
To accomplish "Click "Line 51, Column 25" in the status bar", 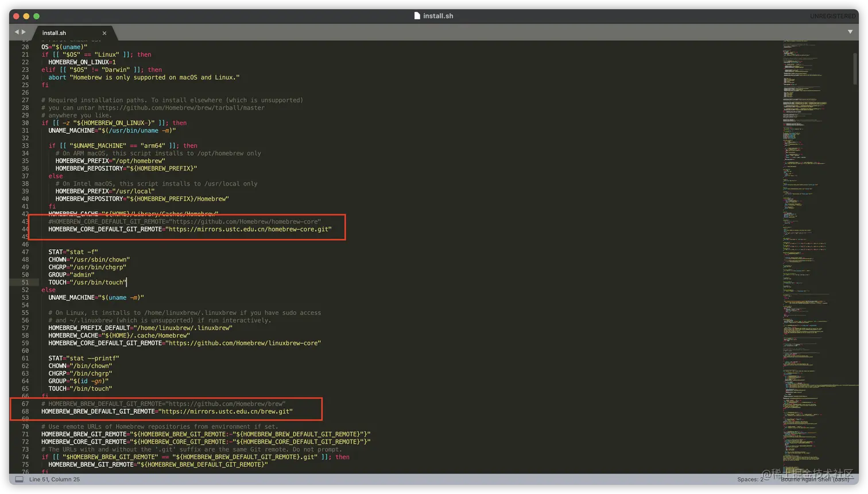I will pyautogui.click(x=55, y=480).
